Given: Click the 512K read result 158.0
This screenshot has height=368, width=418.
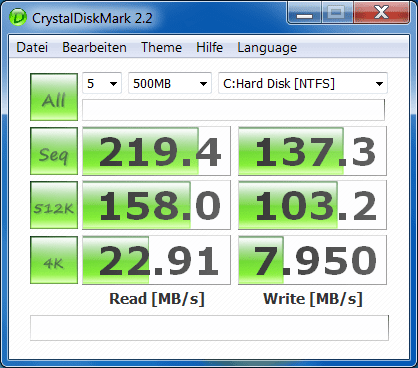Looking at the screenshot, I should (x=156, y=205).
